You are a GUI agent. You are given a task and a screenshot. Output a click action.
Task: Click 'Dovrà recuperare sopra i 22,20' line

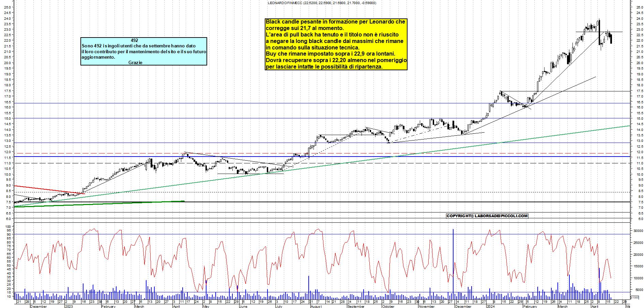coord(336,60)
